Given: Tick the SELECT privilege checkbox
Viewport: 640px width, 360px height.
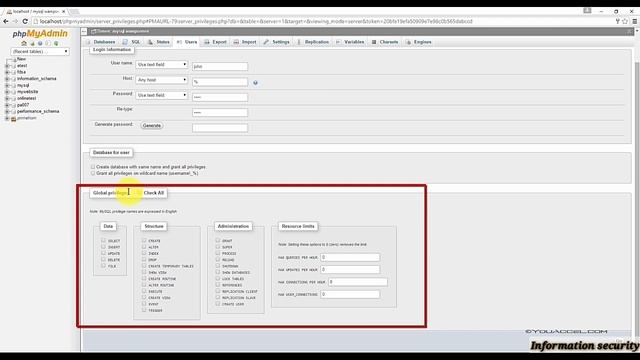Looking at the screenshot, I should tap(103, 240).
